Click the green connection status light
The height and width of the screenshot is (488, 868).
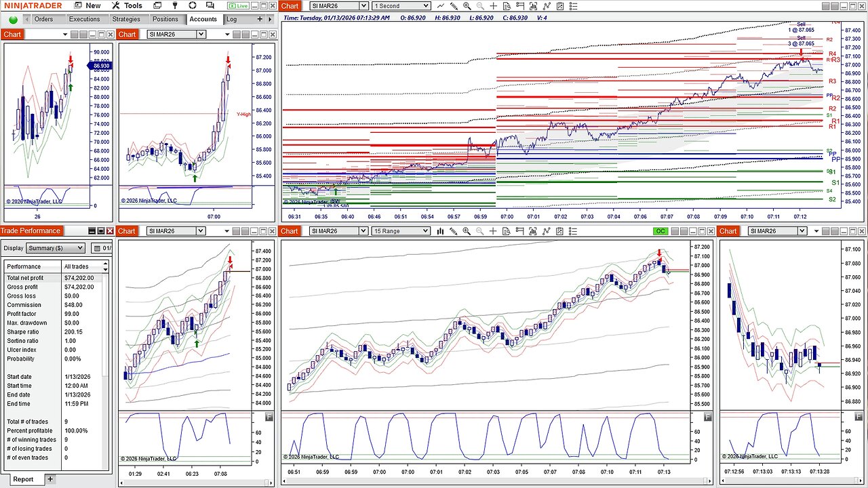pyautogui.click(x=14, y=20)
